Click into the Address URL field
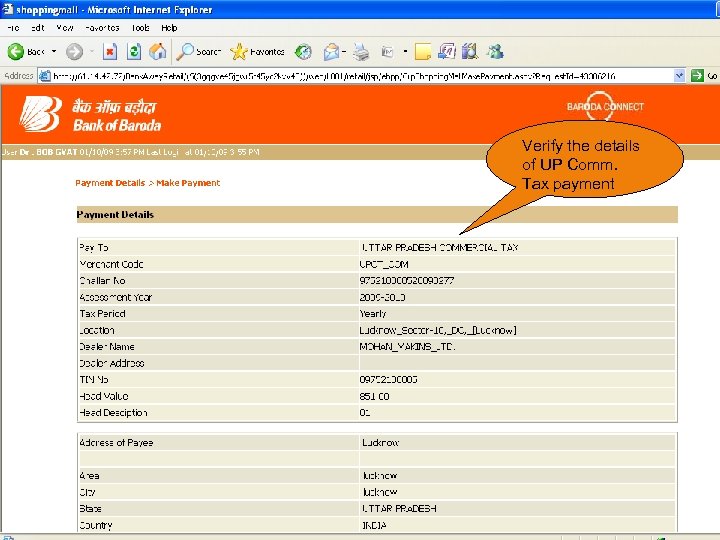The image size is (720, 540). pos(363,76)
